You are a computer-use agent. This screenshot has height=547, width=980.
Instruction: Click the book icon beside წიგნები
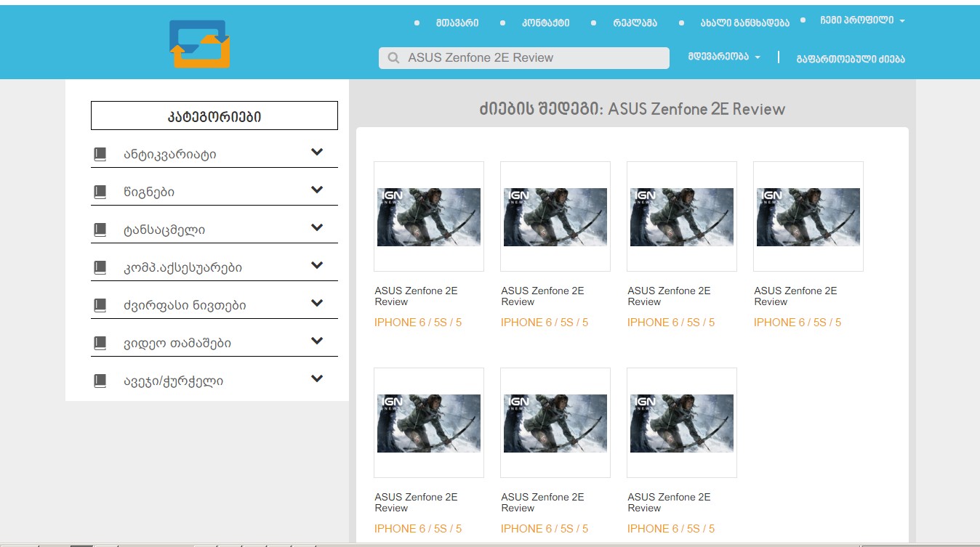point(100,192)
